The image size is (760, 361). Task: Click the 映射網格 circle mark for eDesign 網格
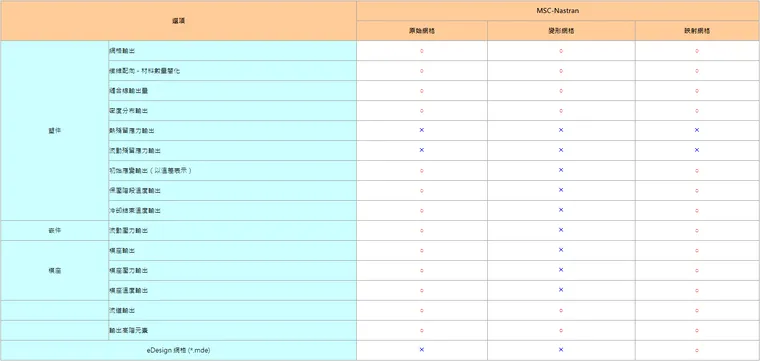click(x=697, y=350)
